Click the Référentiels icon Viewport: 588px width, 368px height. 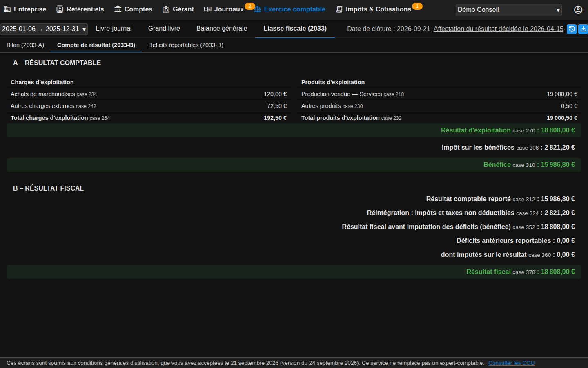(x=60, y=9)
